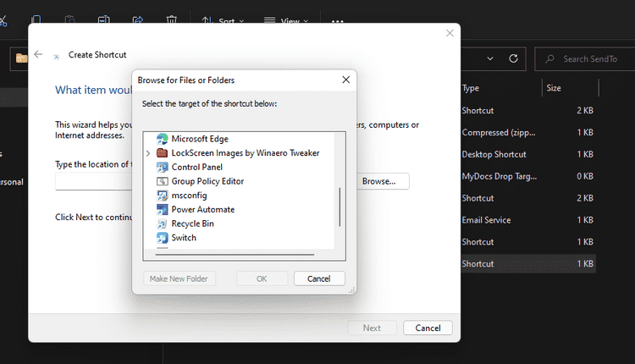Expand the LockScreen Images by Winaero Tweaker node
This screenshot has height=364, width=635.
click(149, 153)
